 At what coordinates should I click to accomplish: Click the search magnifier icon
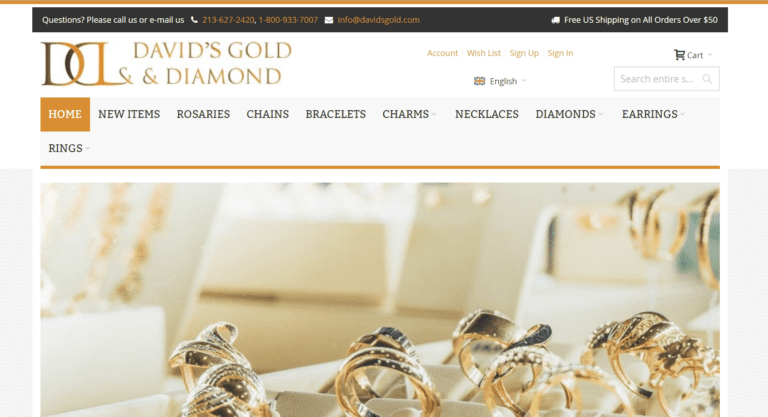click(707, 79)
